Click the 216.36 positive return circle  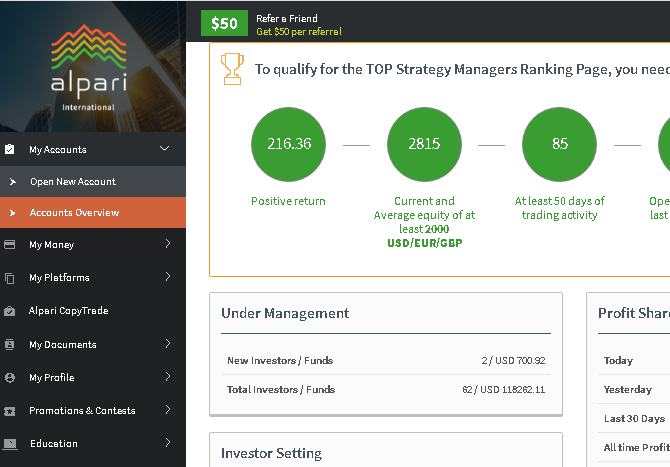[x=288, y=144]
